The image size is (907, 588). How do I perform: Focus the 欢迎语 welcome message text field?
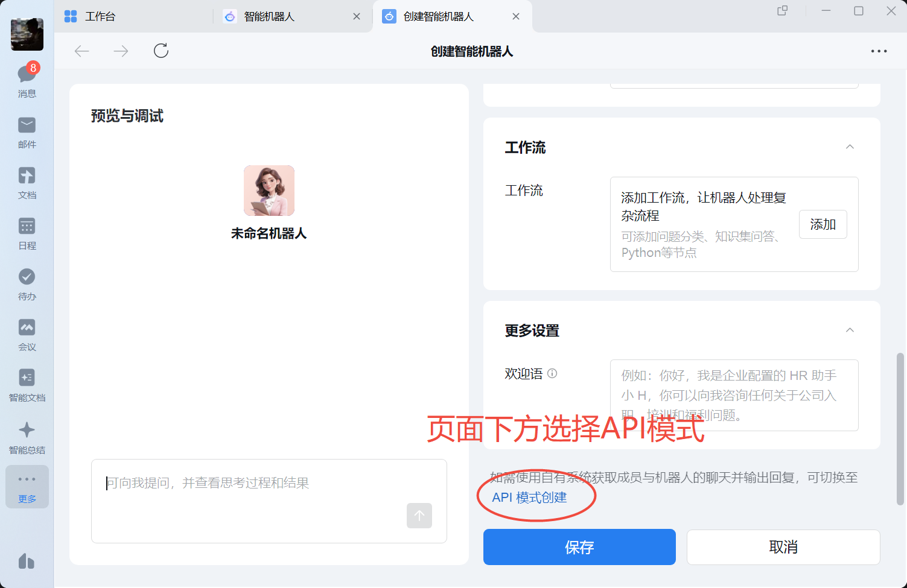click(734, 395)
